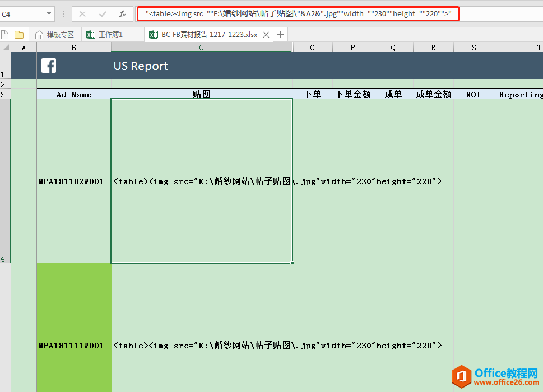Select column B header

pos(74,48)
